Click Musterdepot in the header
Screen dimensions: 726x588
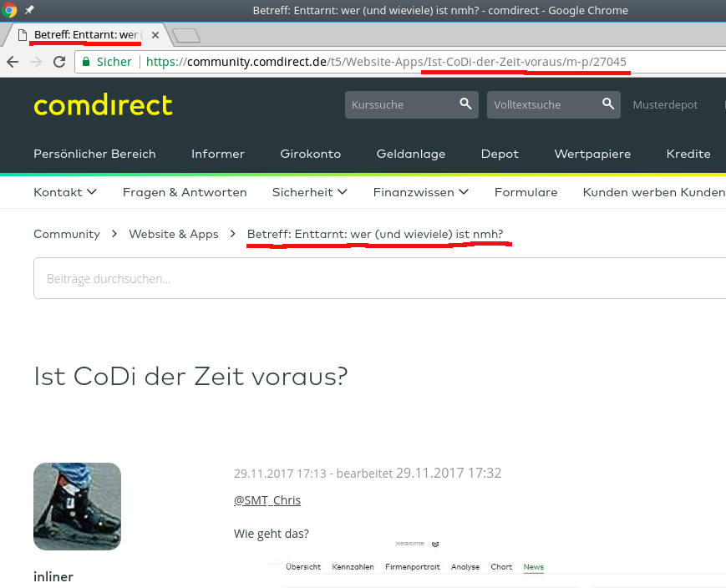pyautogui.click(x=665, y=104)
